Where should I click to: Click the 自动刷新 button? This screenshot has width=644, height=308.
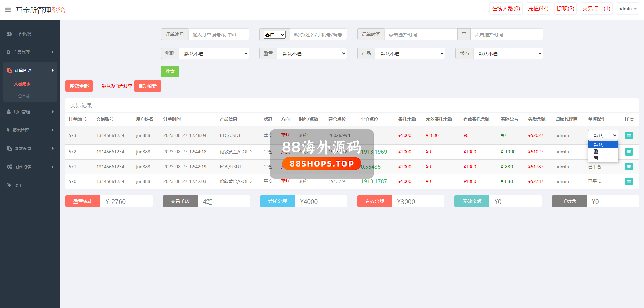(x=148, y=86)
